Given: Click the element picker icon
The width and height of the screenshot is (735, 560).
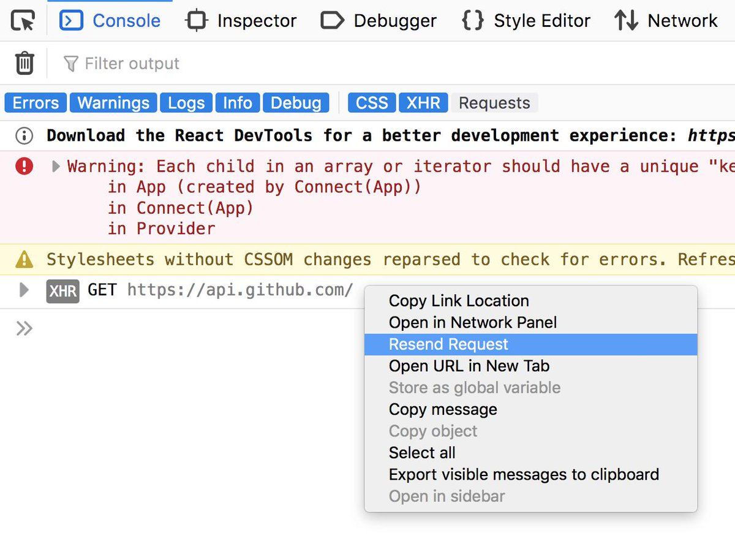Looking at the screenshot, I should [x=23, y=21].
